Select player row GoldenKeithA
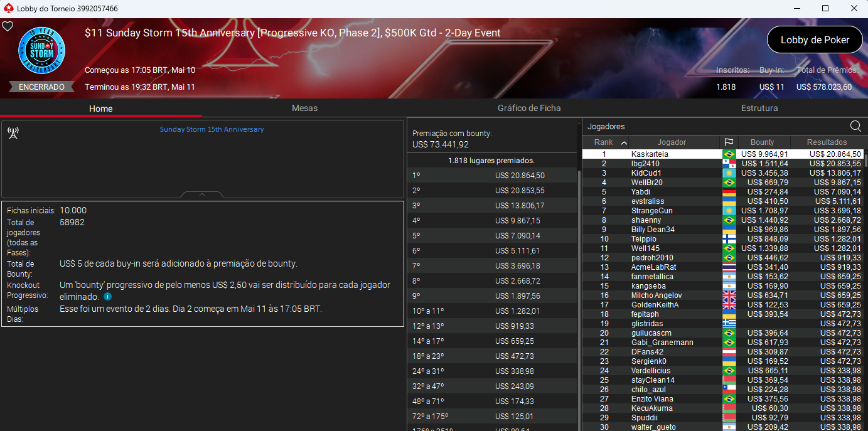 pyautogui.click(x=723, y=305)
